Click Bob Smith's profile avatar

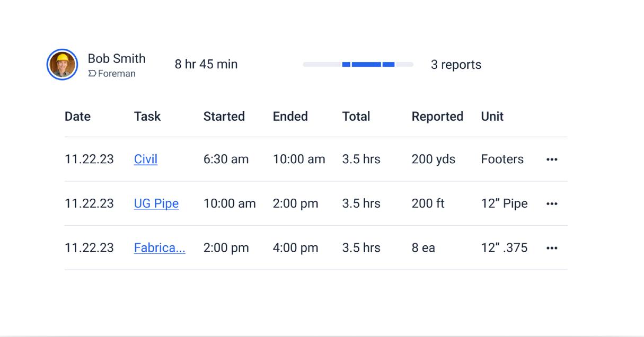click(x=62, y=65)
